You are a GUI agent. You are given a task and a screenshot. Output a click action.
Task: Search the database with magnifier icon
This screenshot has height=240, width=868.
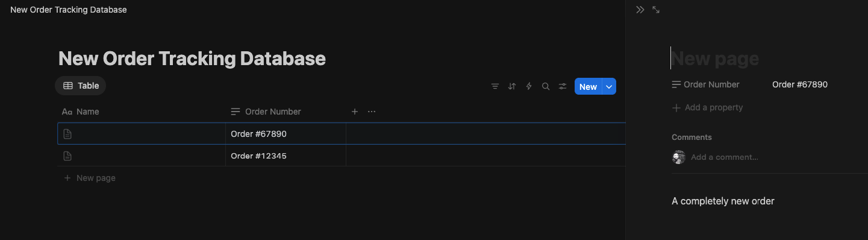(x=546, y=86)
